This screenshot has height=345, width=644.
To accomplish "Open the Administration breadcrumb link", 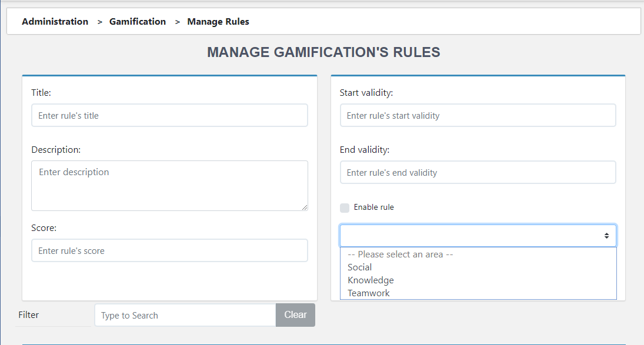I will [55, 22].
